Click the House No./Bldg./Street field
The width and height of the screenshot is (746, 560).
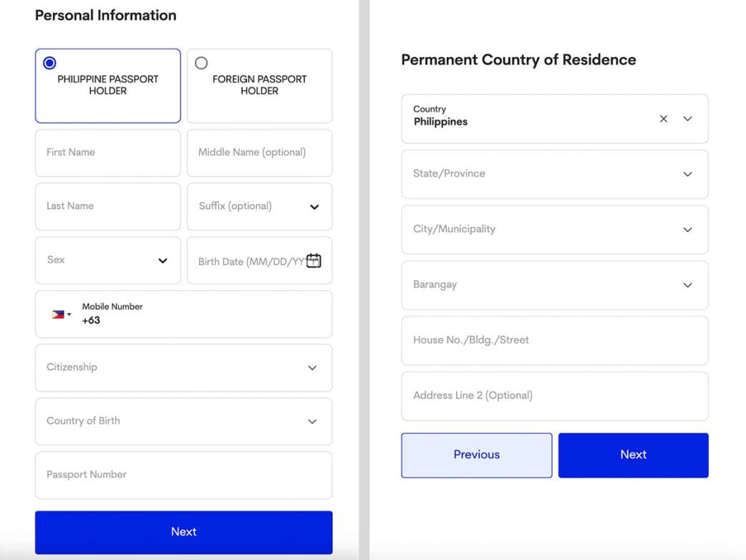(x=554, y=340)
